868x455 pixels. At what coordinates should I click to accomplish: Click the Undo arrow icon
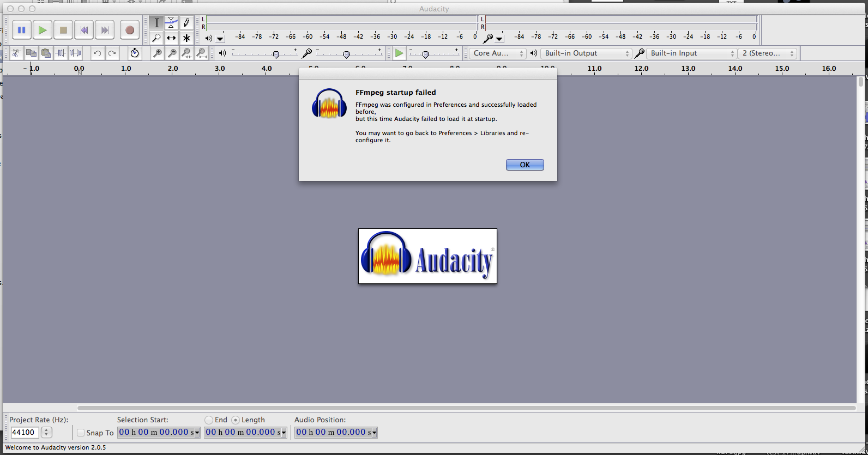click(97, 53)
